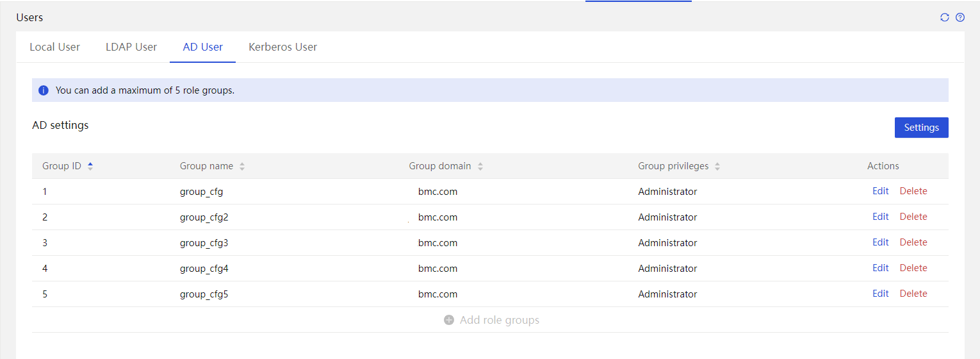Select the AD User tab
This screenshot has height=359, width=980.
click(203, 47)
